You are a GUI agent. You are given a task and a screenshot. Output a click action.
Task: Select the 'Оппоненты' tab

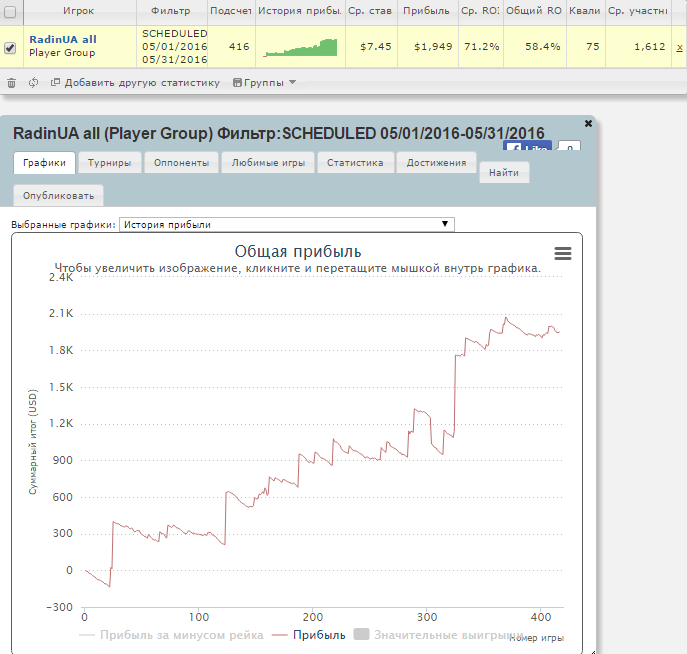[x=182, y=163]
